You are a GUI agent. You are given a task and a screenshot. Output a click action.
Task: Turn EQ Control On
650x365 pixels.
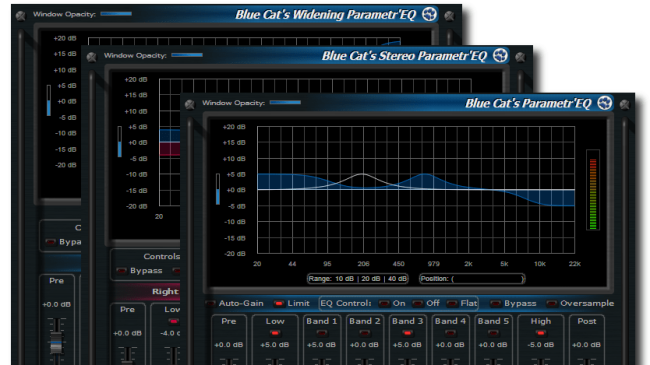(384, 304)
